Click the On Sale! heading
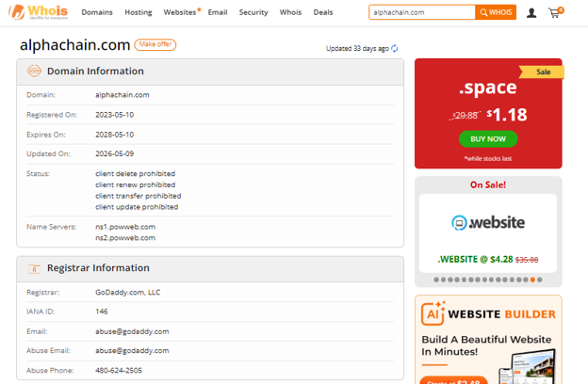This screenshot has width=588, height=384. 488,184
